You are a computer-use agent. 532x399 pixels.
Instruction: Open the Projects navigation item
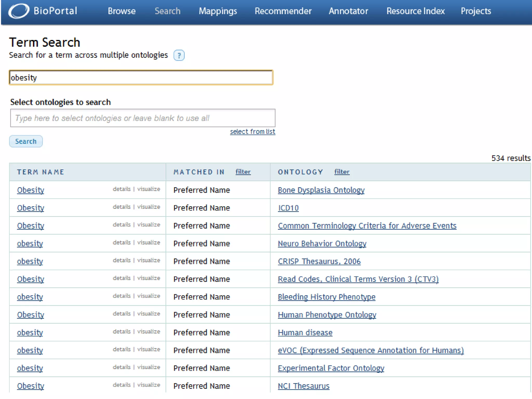point(476,11)
